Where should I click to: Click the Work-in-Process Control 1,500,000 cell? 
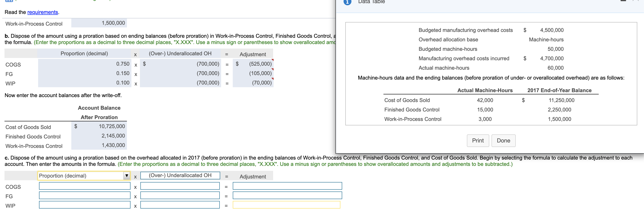pyautogui.click(x=99, y=23)
